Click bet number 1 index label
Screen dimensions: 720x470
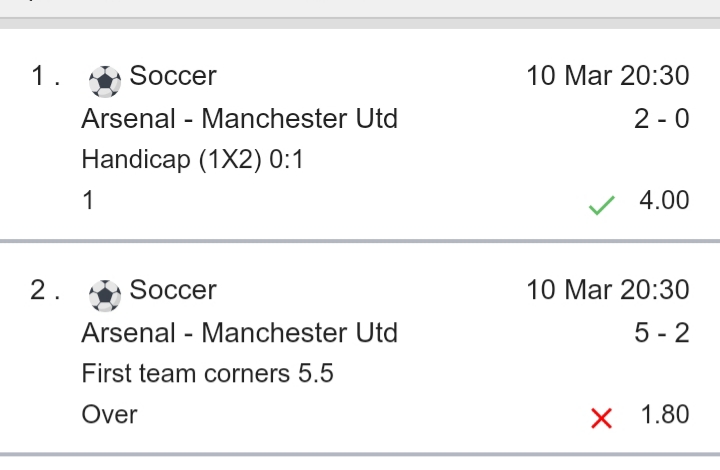44,76
